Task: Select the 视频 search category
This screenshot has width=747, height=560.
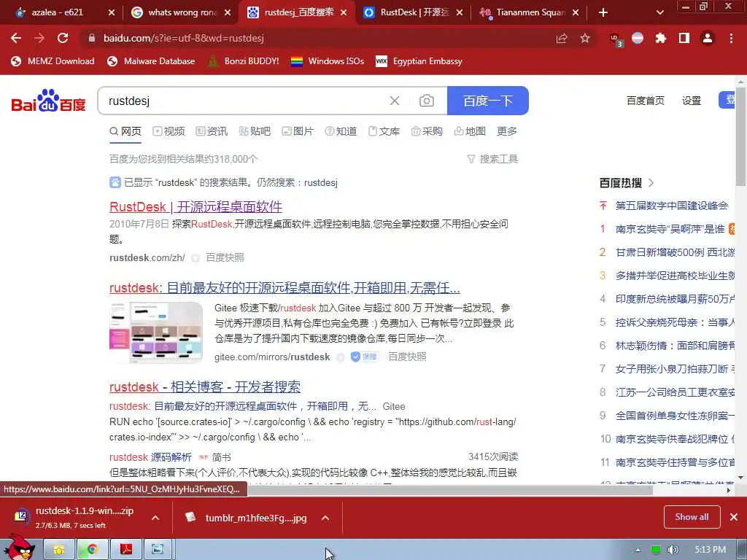Action: pyautogui.click(x=169, y=131)
